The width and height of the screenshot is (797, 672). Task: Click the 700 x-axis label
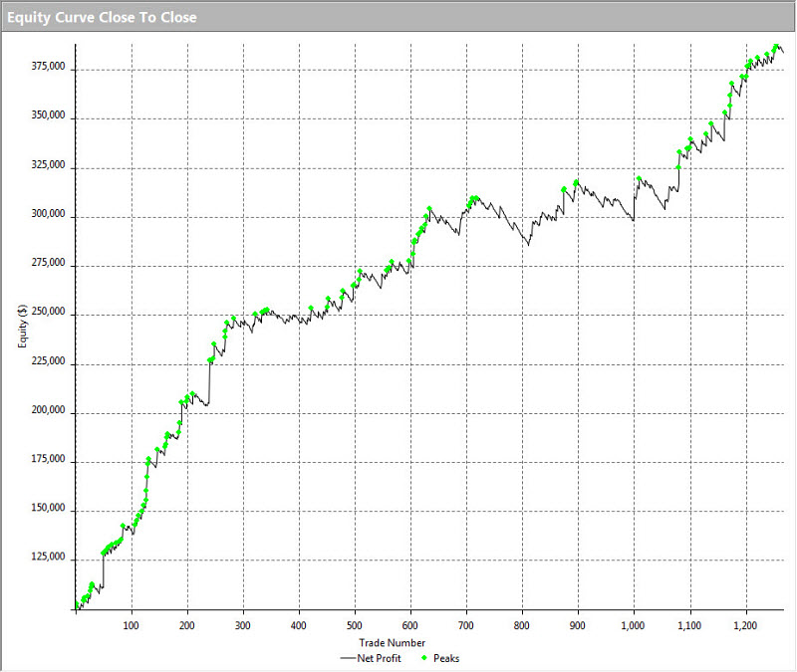[466, 625]
